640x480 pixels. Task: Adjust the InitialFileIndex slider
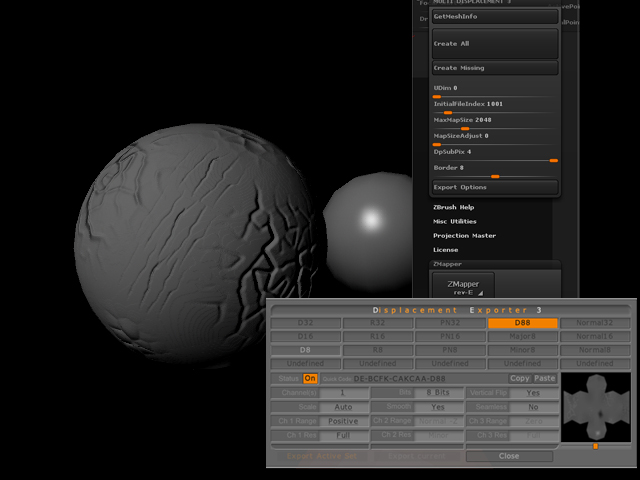click(495, 108)
